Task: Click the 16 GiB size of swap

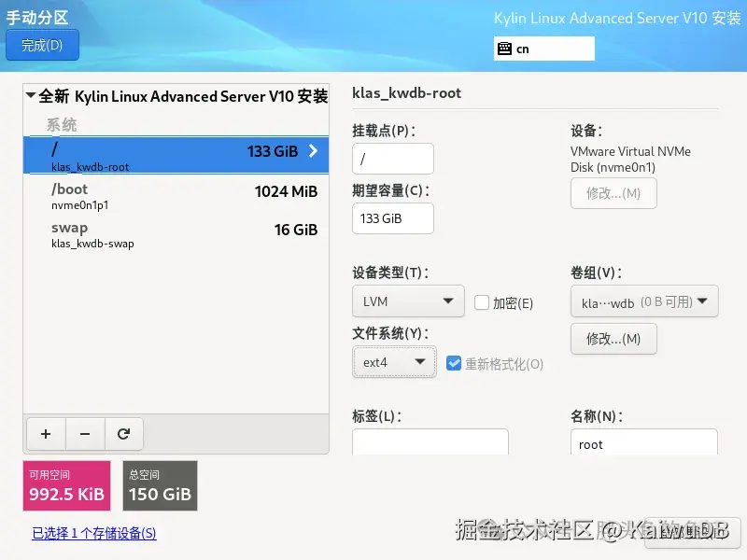Action: tap(296, 230)
